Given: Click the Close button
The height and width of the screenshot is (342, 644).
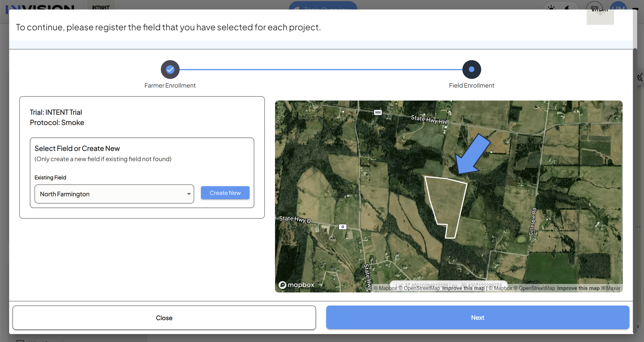Looking at the screenshot, I should pyautogui.click(x=164, y=318).
